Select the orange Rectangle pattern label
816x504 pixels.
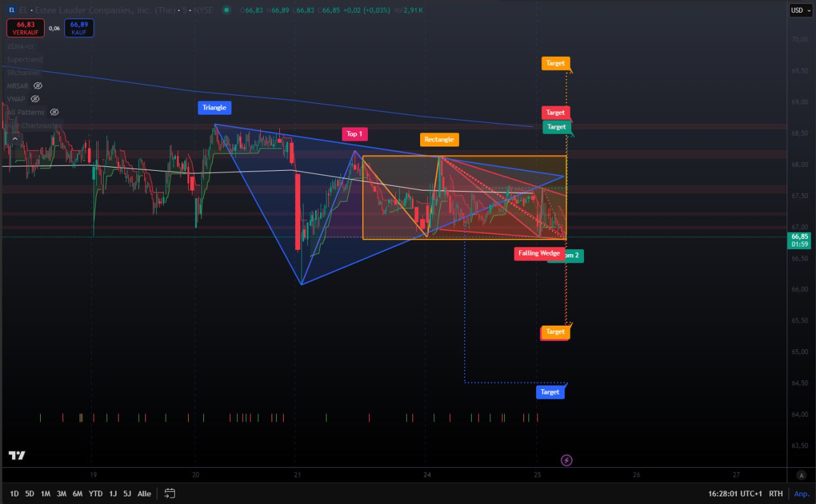click(439, 140)
